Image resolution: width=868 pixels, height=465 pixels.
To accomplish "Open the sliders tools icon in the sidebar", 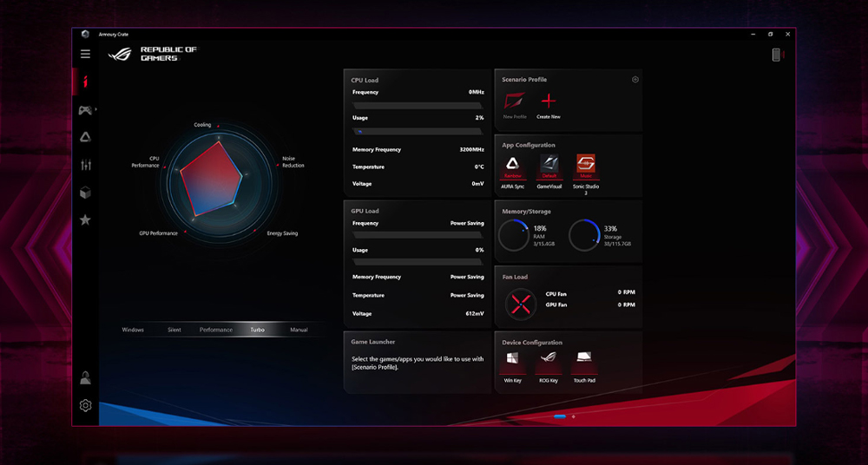I will click(x=85, y=165).
